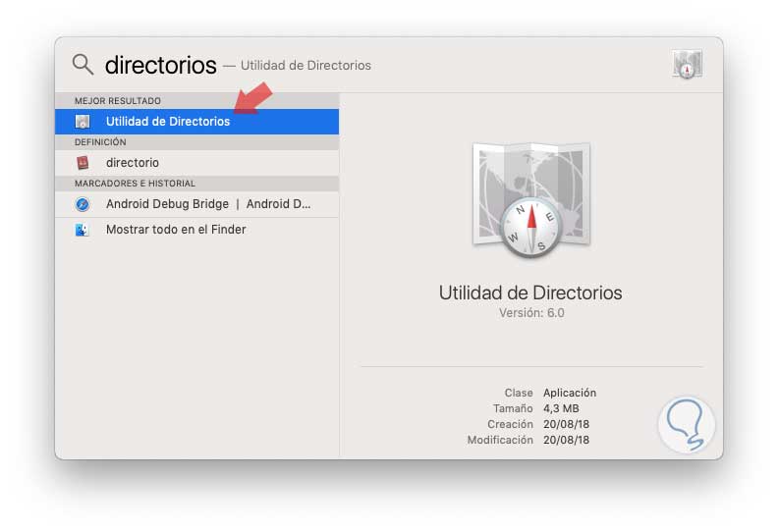
Task: Click the Utilidad de Directorios preview title
Action: click(530, 293)
